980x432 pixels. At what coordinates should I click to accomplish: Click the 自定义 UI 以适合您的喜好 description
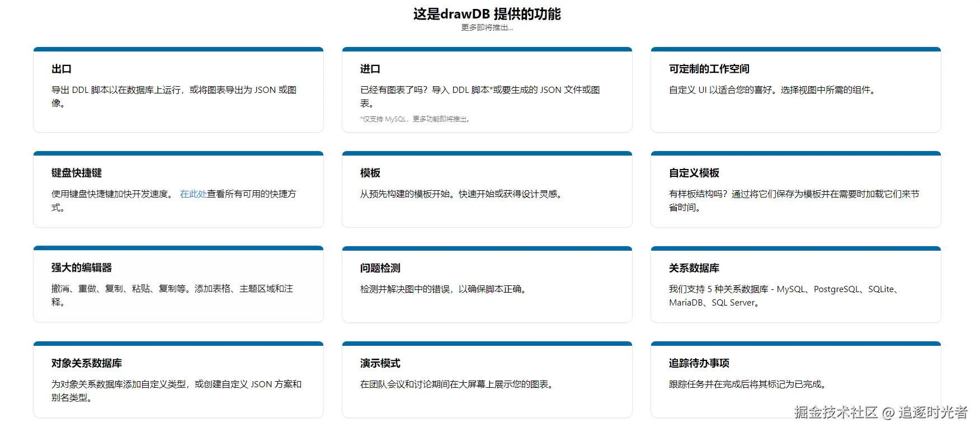772,90
